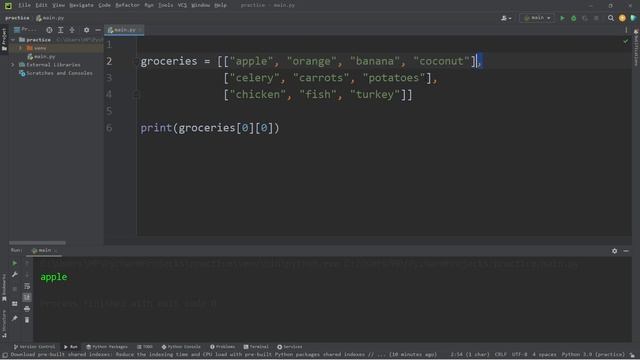
Task: Open TODO tool window
Action: point(145,347)
